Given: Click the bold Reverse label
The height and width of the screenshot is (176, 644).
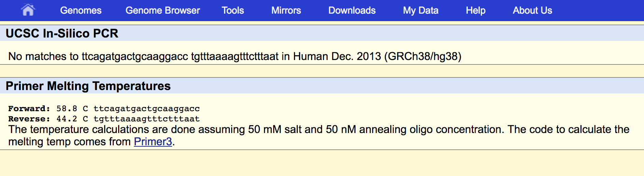Looking at the screenshot, I should coord(29,119).
